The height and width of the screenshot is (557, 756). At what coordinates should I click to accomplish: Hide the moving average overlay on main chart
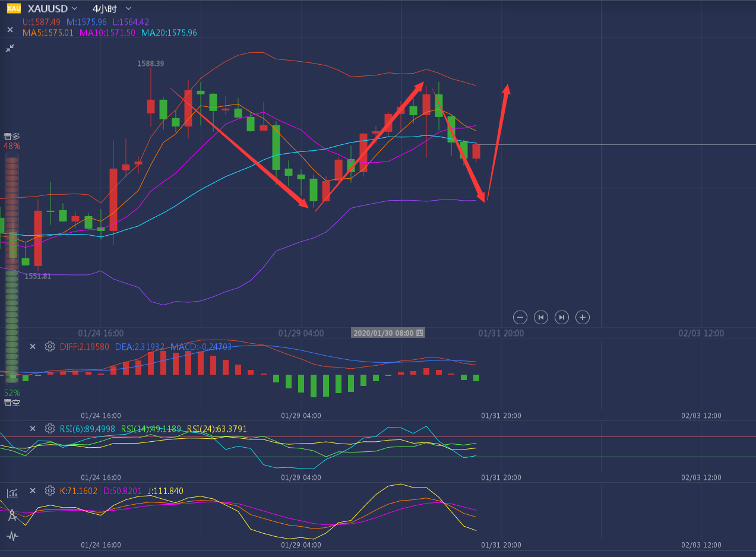tap(10, 30)
